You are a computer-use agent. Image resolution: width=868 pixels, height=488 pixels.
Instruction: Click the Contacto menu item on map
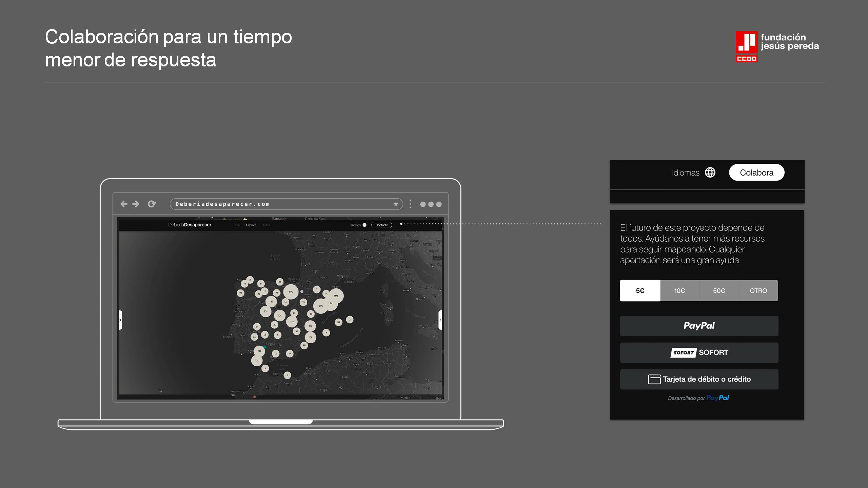coord(381,225)
